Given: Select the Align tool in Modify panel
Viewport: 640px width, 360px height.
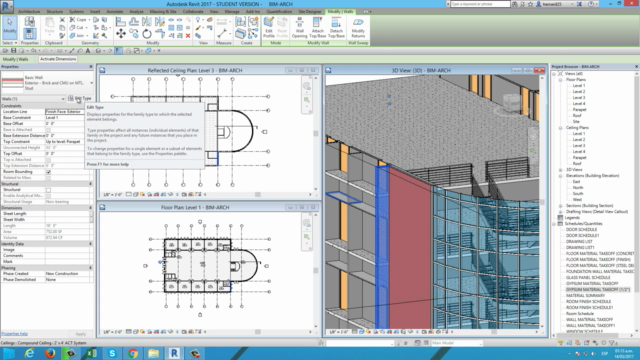Looking at the screenshot, I should 121,21.
